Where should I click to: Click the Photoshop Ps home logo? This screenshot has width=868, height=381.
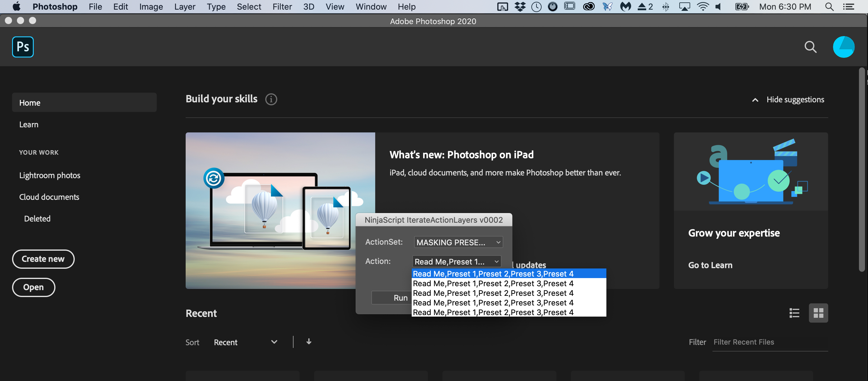[23, 47]
